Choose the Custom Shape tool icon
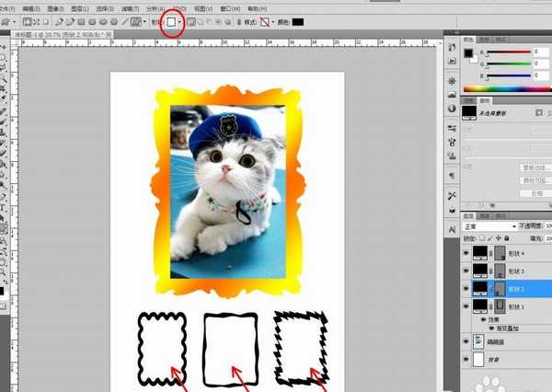This screenshot has height=392, width=552. click(x=135, y=20)
